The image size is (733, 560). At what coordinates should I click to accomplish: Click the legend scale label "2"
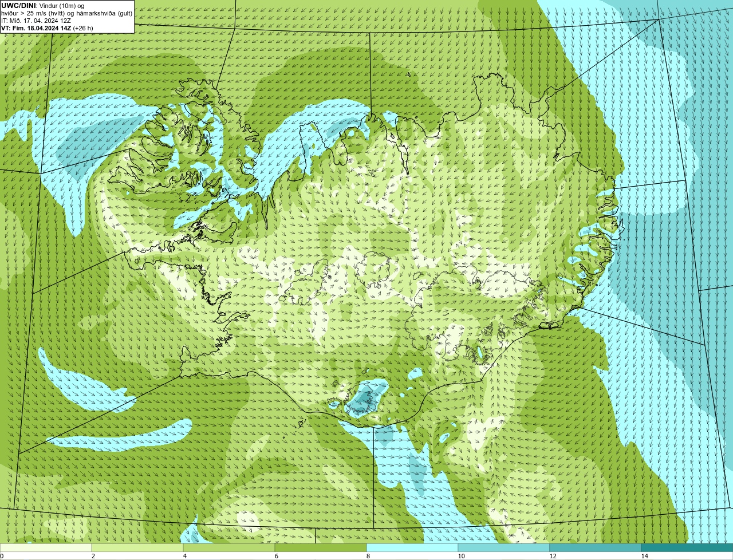point(93,556)
